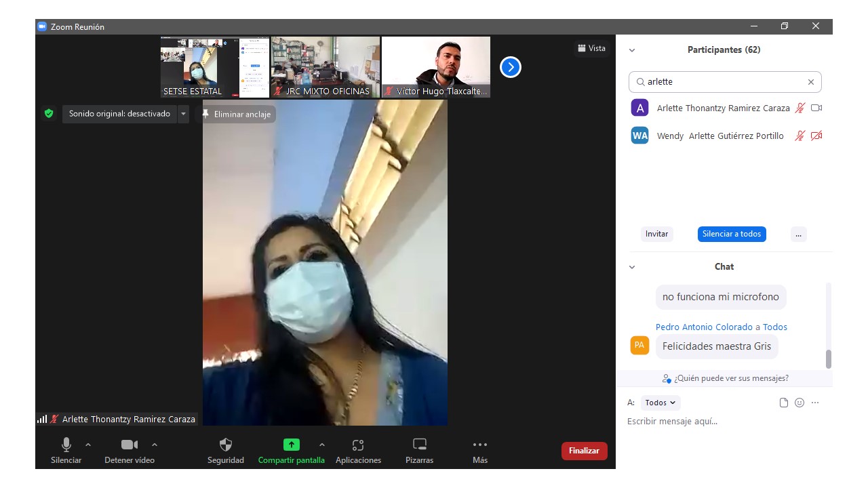Collapse the Chat panel chevron
The width and height of the screenshot is (868, 488).
point(632,267)
